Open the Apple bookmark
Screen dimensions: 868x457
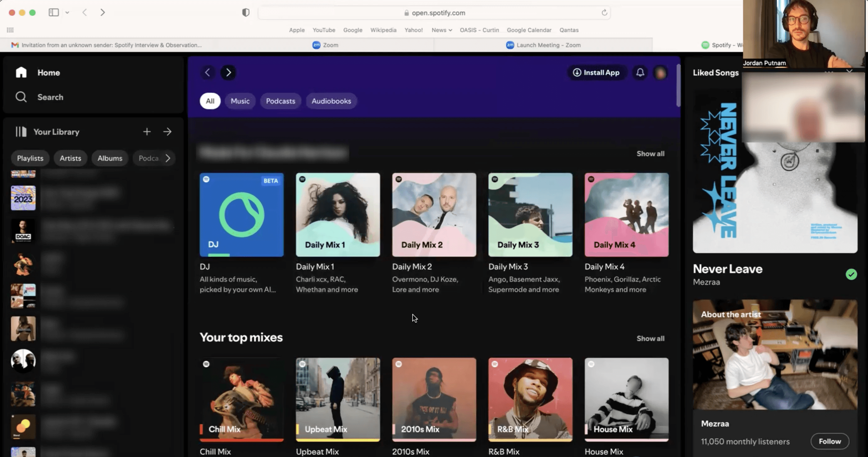click(x=296, y=30)
